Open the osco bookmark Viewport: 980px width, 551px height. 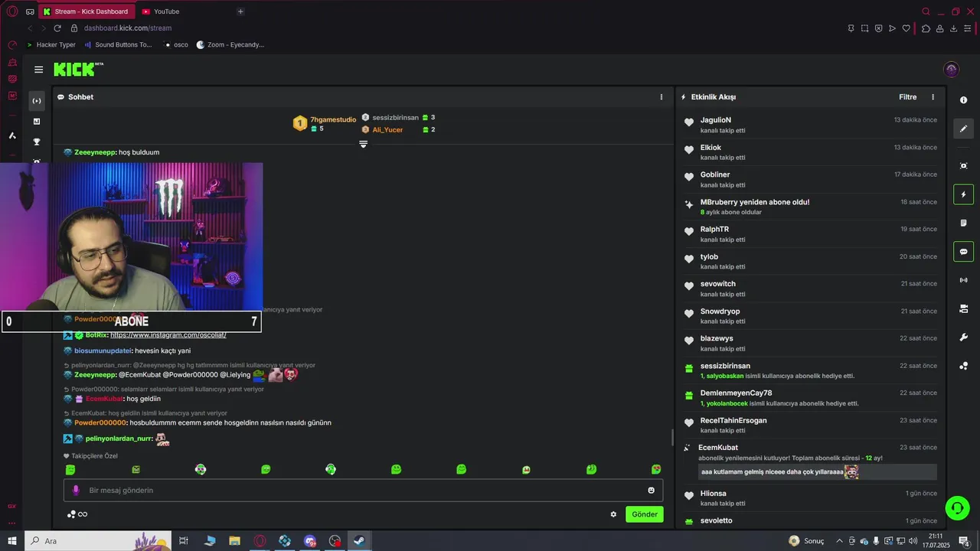pos(176,44)
